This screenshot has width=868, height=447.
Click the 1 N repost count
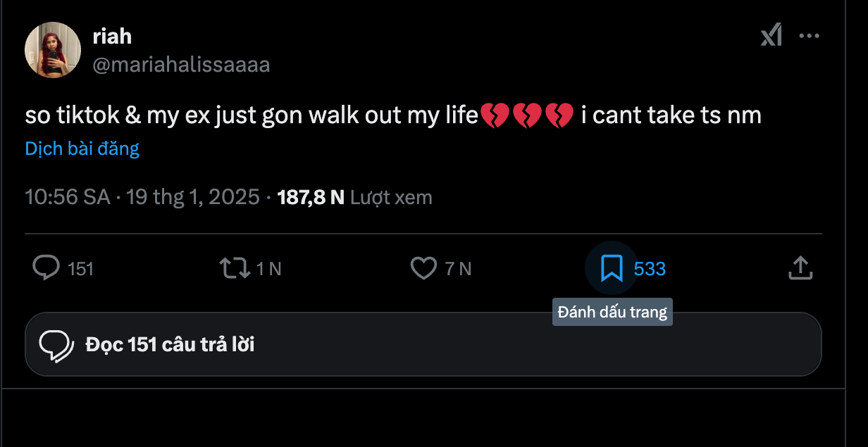coord(268,269)
